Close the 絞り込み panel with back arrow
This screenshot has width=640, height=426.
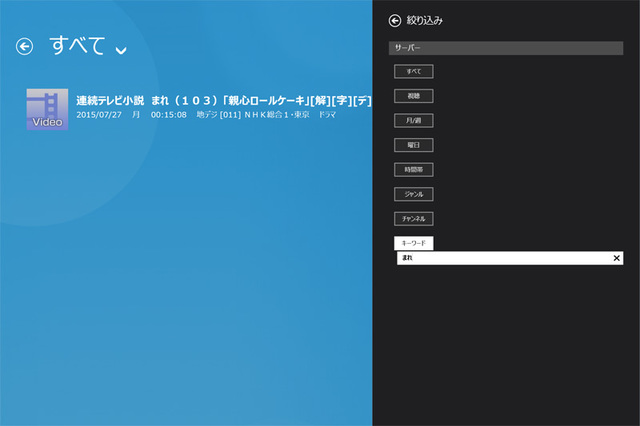(395, 20)
